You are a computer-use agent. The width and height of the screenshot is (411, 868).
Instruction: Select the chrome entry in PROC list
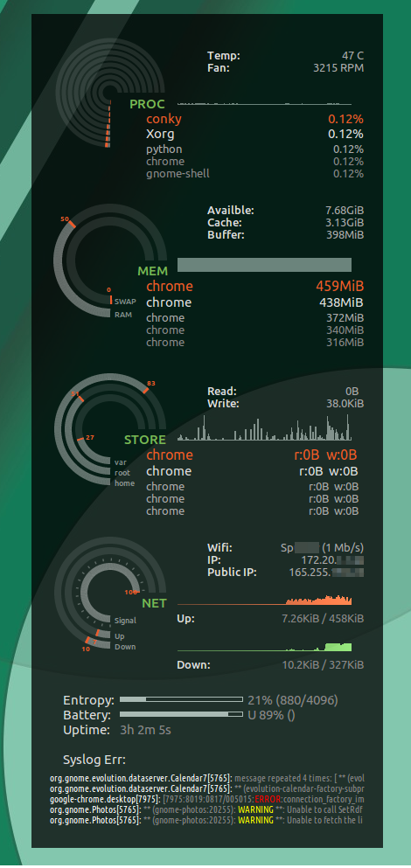click(165, 162)
